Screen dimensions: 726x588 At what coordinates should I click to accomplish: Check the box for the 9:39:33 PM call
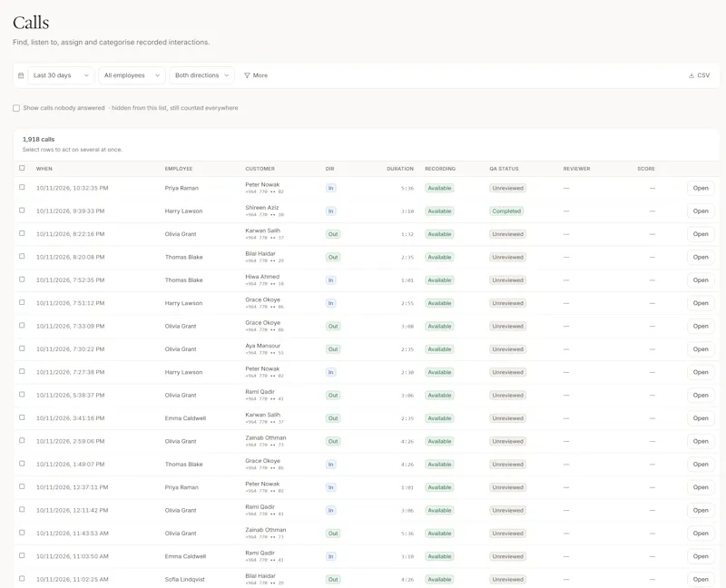pyautogui.click(x=22, y=211)
